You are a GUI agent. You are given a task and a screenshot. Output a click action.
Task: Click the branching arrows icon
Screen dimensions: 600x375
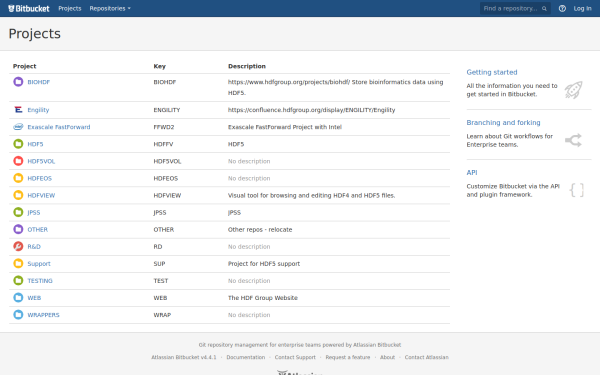(573, 140)
